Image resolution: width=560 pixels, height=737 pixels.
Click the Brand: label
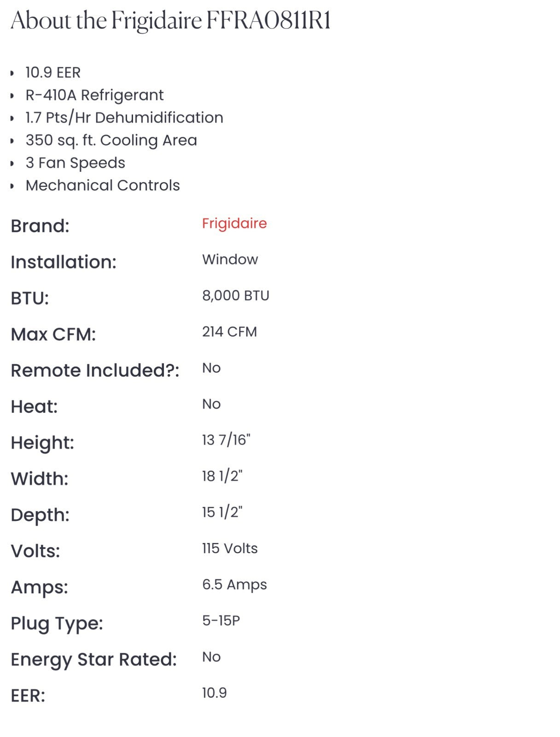[x=40, y=226]
